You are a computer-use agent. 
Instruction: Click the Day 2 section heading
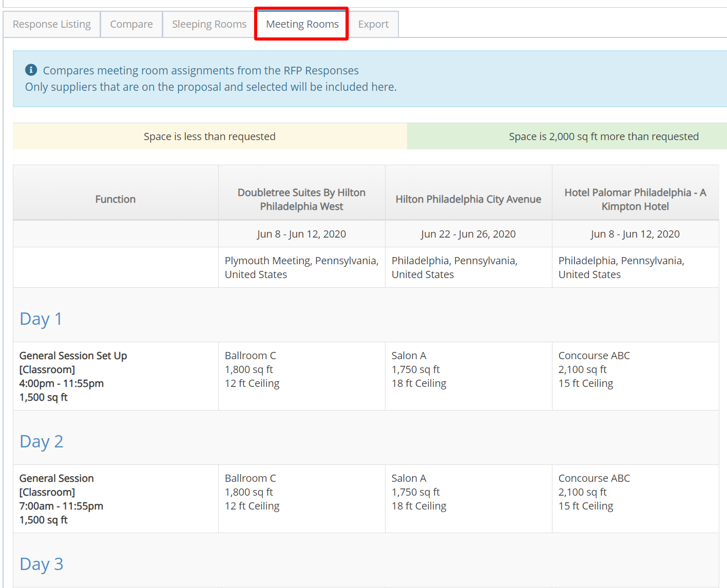coord(42,441)
